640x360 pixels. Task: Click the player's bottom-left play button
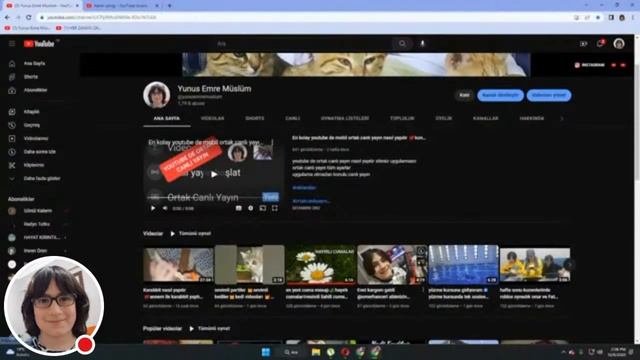153,208
